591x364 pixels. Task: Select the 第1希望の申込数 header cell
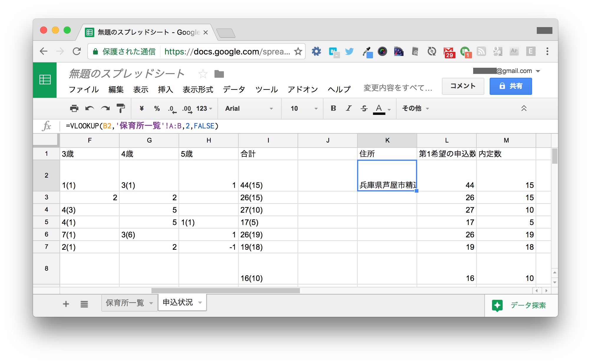point(447,154)
